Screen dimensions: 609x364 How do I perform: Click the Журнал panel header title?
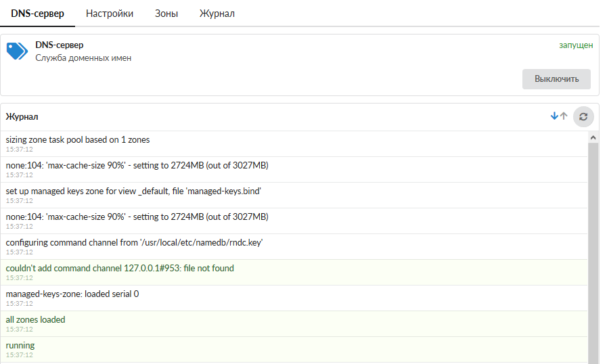22,117
